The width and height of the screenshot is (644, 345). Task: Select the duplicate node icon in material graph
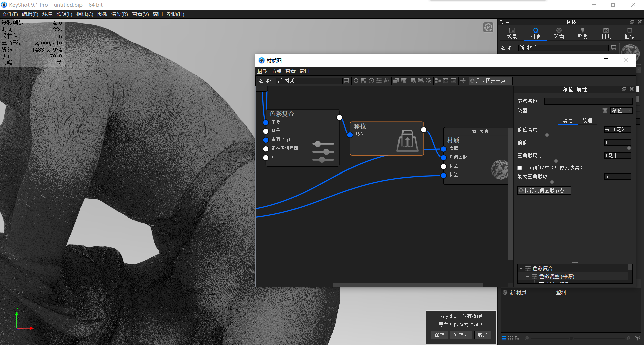(x=396, y=81)
